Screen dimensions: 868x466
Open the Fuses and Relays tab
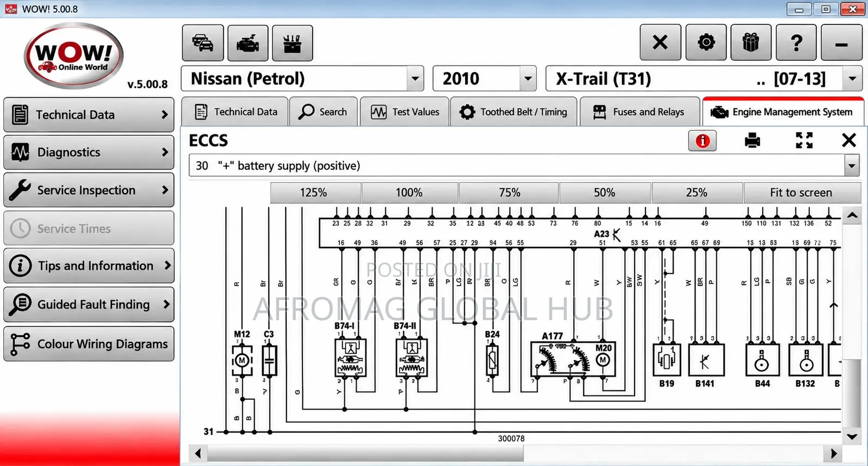click(x=639, y=112)
